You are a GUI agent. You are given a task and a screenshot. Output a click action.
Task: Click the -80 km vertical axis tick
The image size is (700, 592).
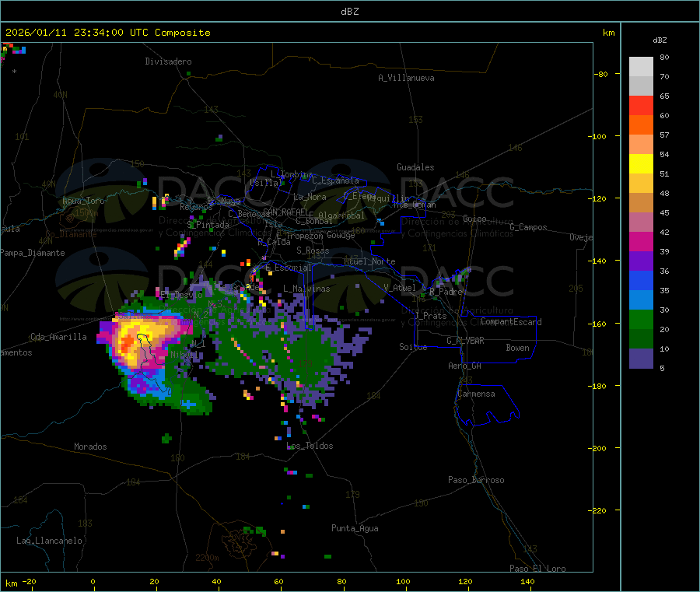[x=601, y=74]
